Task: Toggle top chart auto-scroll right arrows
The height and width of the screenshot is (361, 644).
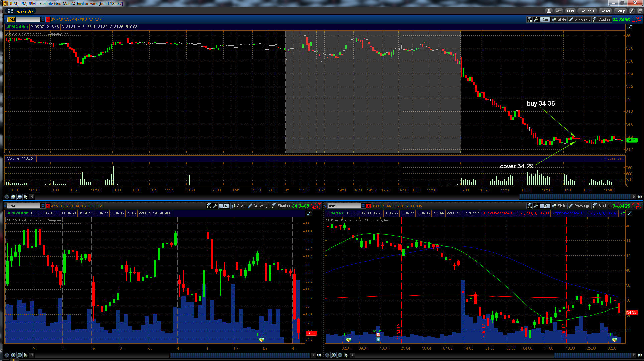Action: 640,197
